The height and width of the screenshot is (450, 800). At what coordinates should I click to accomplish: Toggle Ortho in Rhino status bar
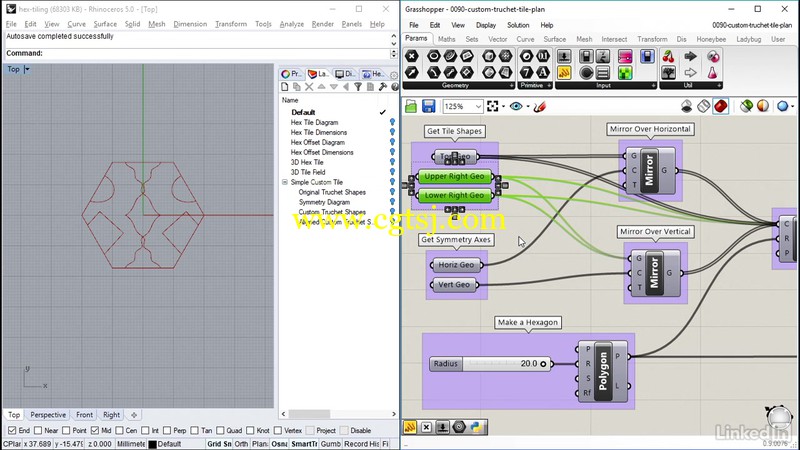[x=241, y=444]
